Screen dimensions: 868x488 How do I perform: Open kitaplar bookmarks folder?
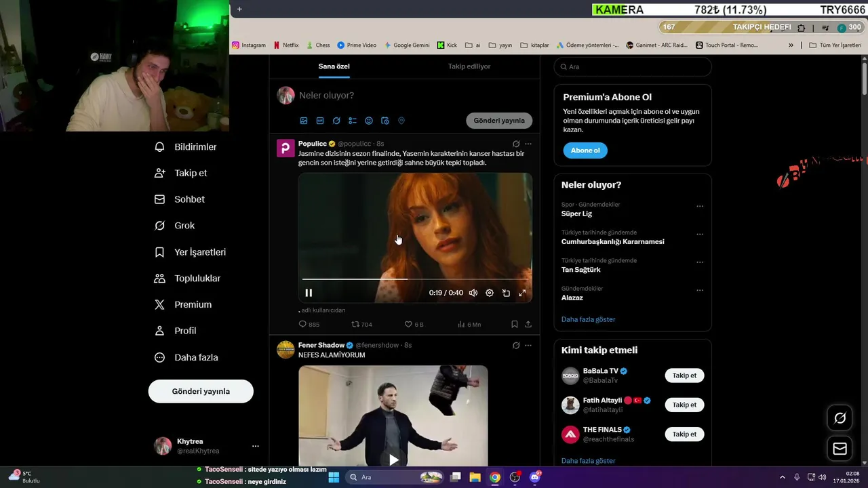[x=534, y=45]
